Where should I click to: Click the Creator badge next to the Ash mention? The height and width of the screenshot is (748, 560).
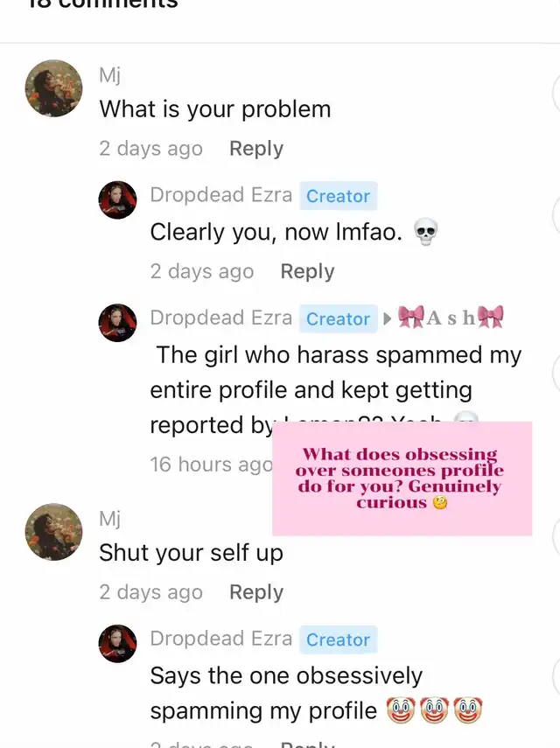click(339, 318)
